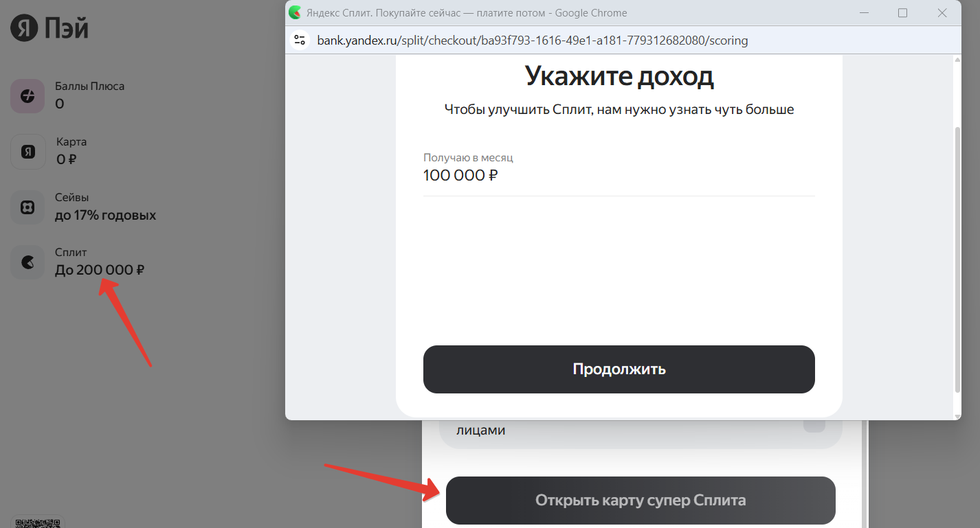Close the Яндекс Сплит popup window
980x528 pixels.
pos(942,13)
